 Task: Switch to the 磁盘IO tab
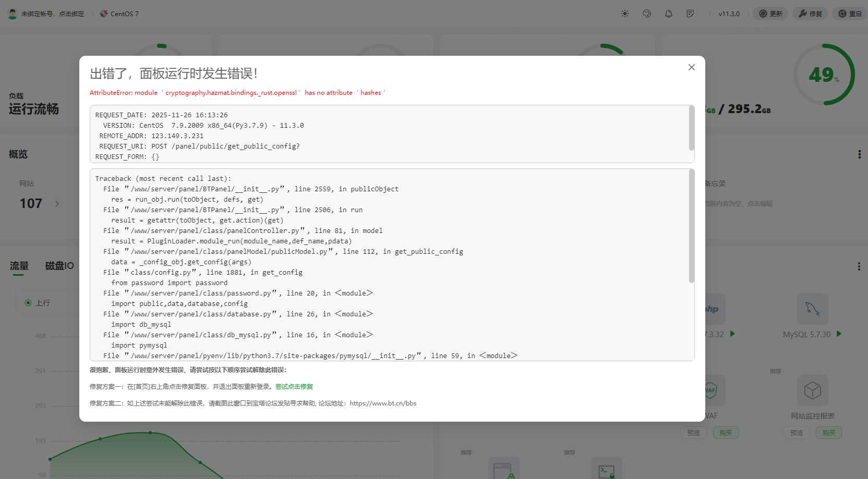coord(58,265)
